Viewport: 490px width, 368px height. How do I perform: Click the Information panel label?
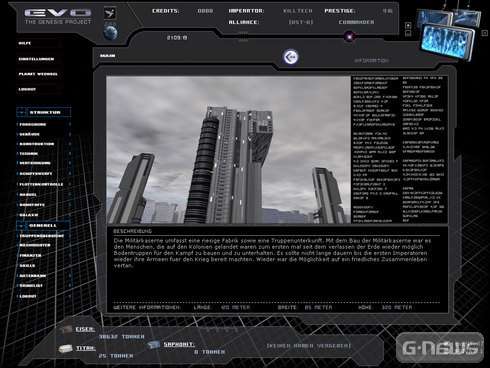pyautogui.click(x=371, y=61)
